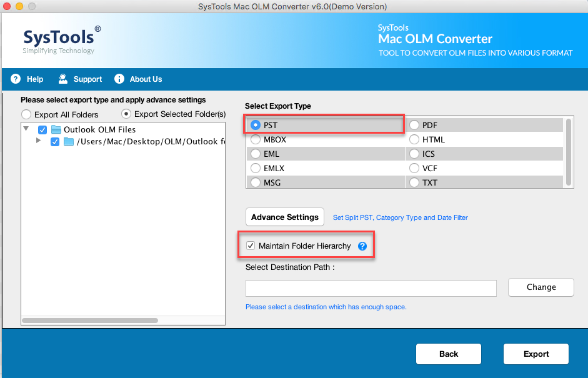Uncheck Maintain Folder Hierarchy
Screen dimensions: 588x378
pyautogui.click(x=250, y=246)
